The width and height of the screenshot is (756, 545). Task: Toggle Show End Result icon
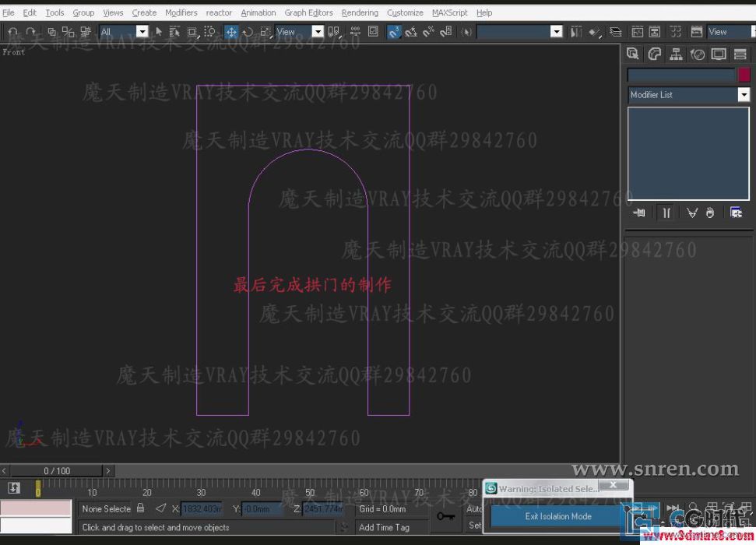click(666, 213)
